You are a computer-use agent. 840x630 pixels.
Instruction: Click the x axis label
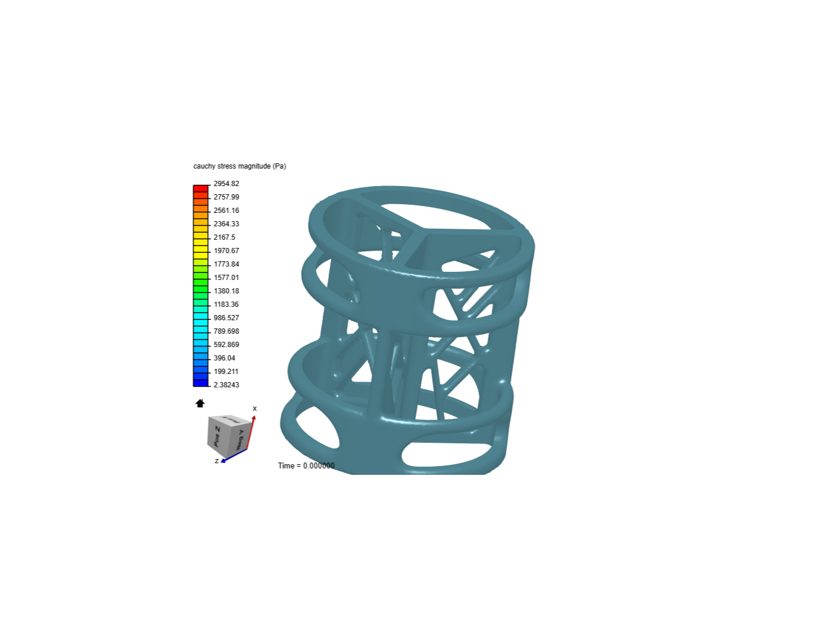pos(254,408)
